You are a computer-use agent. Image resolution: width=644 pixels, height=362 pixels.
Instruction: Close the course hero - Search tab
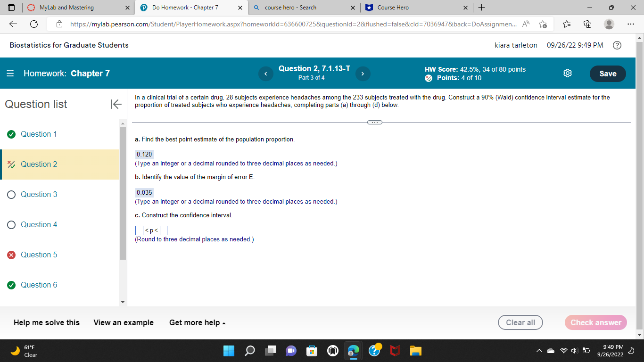[353, 8]
